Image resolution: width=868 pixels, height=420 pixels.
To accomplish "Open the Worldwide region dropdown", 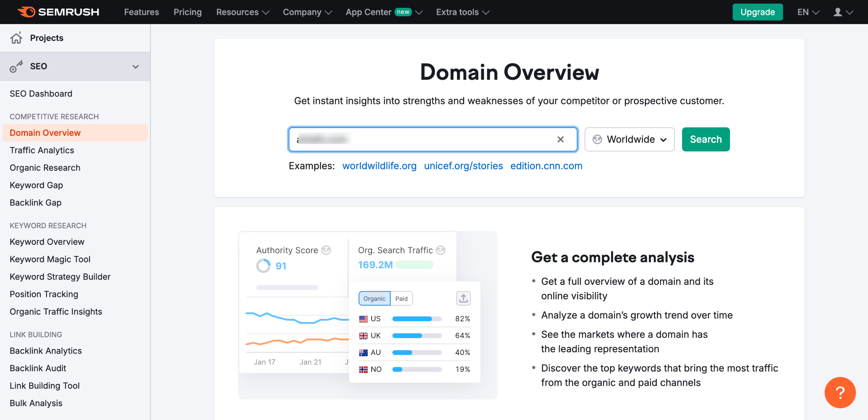I will tap(629, 139).
